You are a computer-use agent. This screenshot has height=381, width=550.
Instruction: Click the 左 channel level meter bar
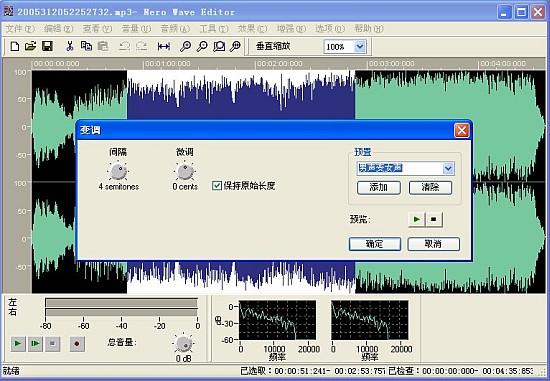pyautogui.click(x=121, y=303)
